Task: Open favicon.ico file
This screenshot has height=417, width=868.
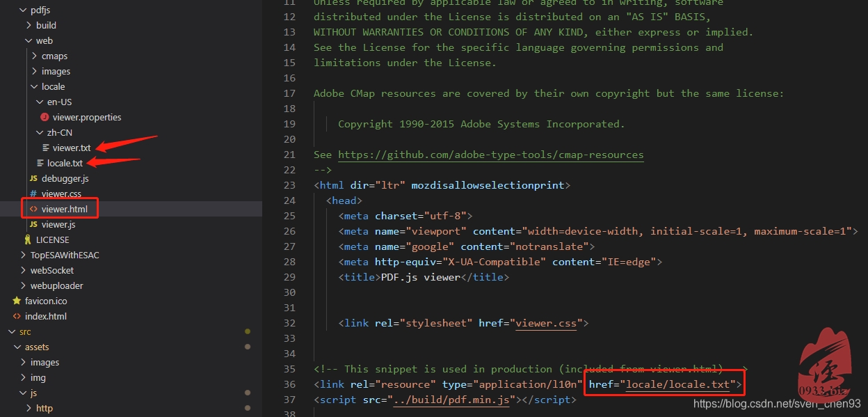Action: 46,301
